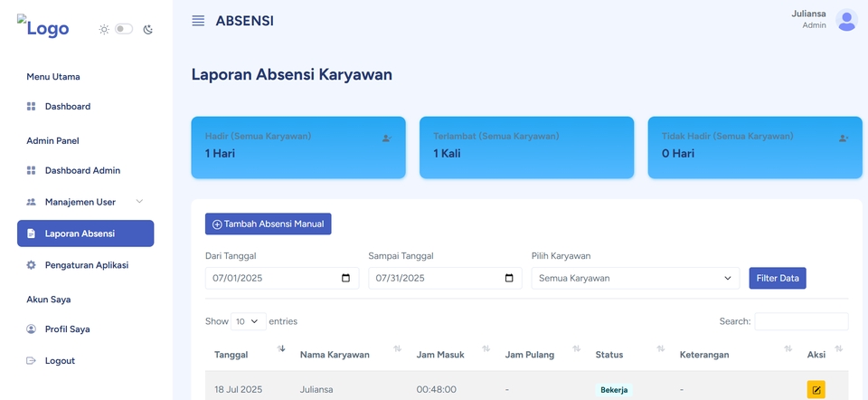
Task: Sort the table by Aksi column
Action: click(x=823, y=355)
